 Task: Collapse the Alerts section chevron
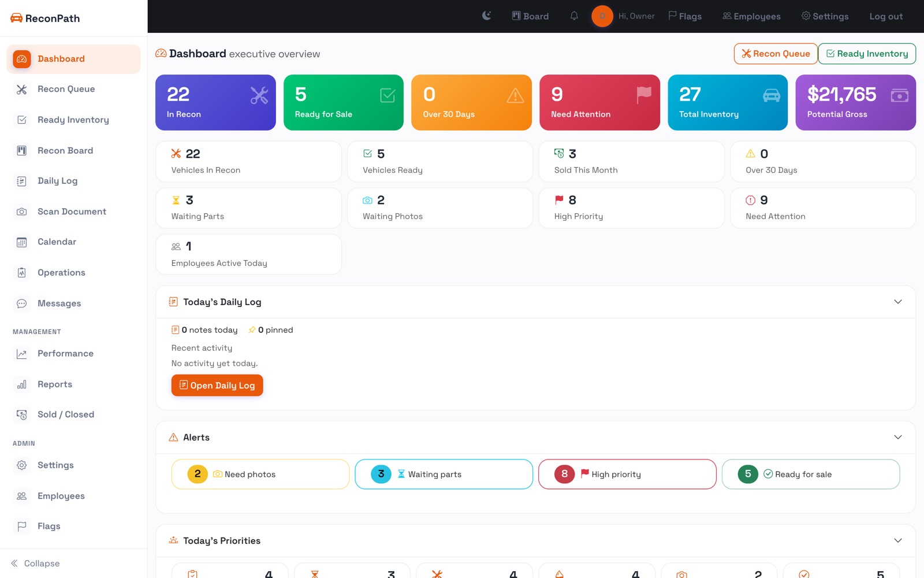pos(898,437)
